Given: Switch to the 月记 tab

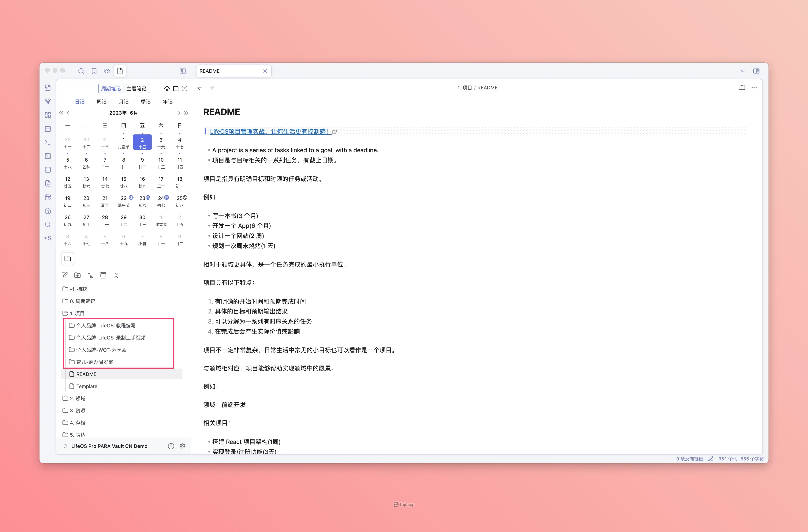Looking at the screenshot, I should coord(124,102).
